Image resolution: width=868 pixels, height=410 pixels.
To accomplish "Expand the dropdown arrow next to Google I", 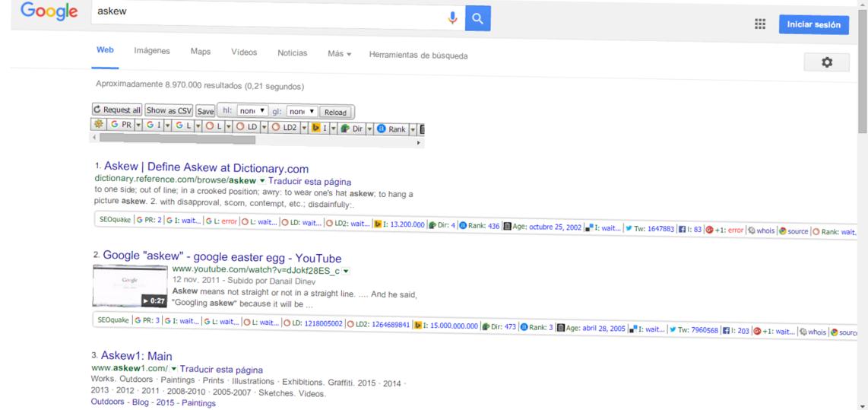I will pyautogui.click(x=168, y=126).
